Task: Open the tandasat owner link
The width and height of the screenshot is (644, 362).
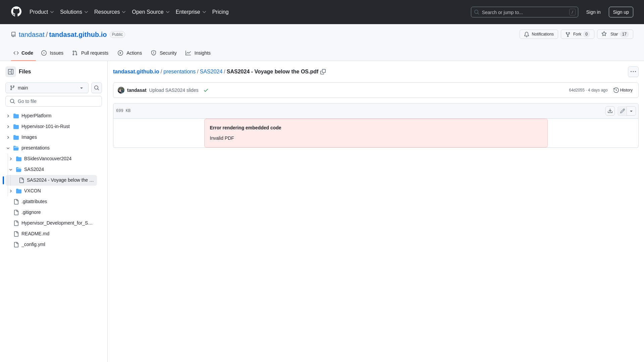Action: point(32,35)
